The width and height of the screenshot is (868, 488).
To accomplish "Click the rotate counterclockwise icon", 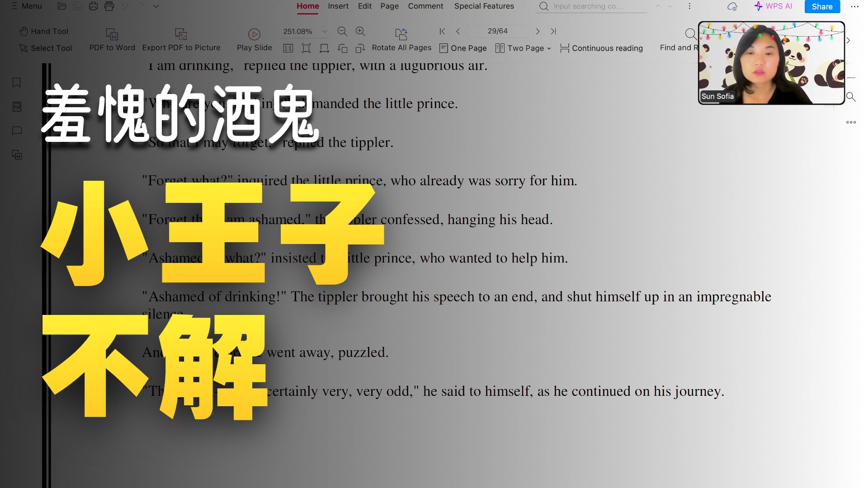I will [x=342, y=48].
